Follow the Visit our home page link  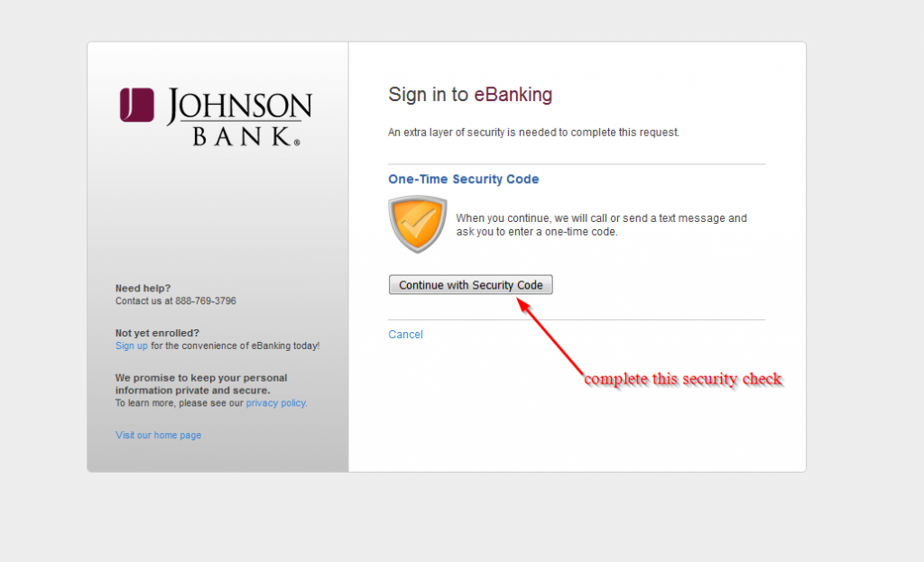click(158, 435)
